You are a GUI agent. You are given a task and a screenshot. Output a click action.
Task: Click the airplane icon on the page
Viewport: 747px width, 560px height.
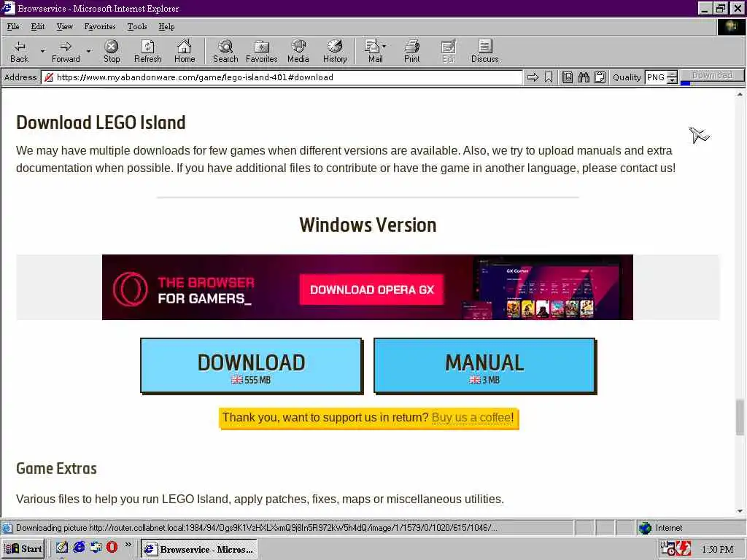tap(699, 135)
